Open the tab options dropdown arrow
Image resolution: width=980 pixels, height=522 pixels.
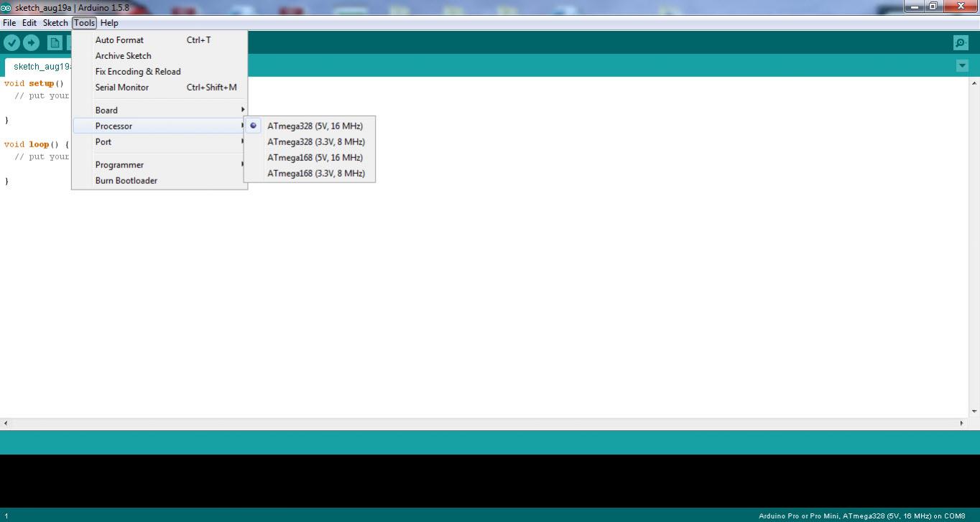coord(962,66)
